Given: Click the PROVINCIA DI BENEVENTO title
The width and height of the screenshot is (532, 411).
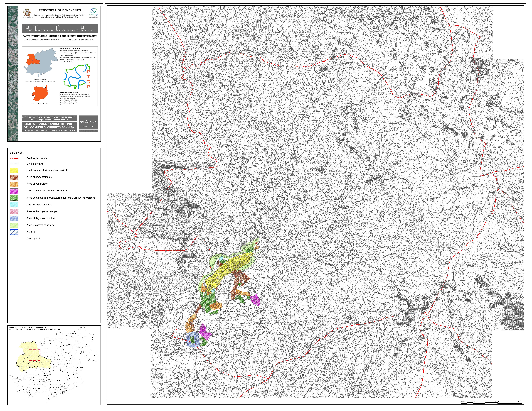Looking at the screenshot, I should [60, 10].
